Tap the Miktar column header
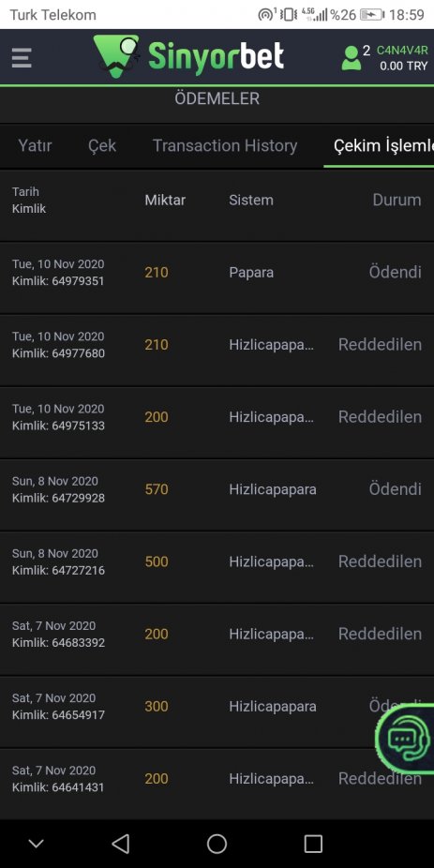Screen dimensions: 434x868 pyautogui.click(x=165, y=200)
